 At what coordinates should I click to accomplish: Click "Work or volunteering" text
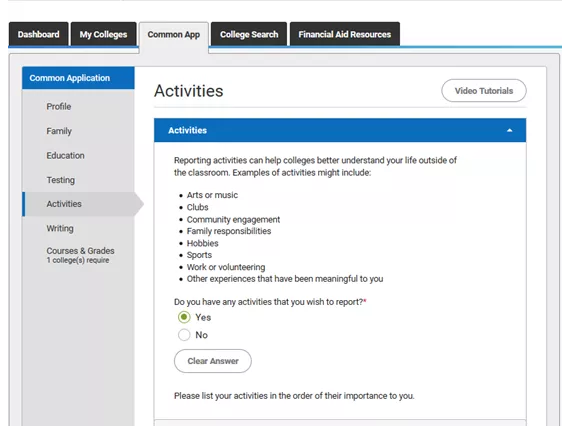point(226,267)
